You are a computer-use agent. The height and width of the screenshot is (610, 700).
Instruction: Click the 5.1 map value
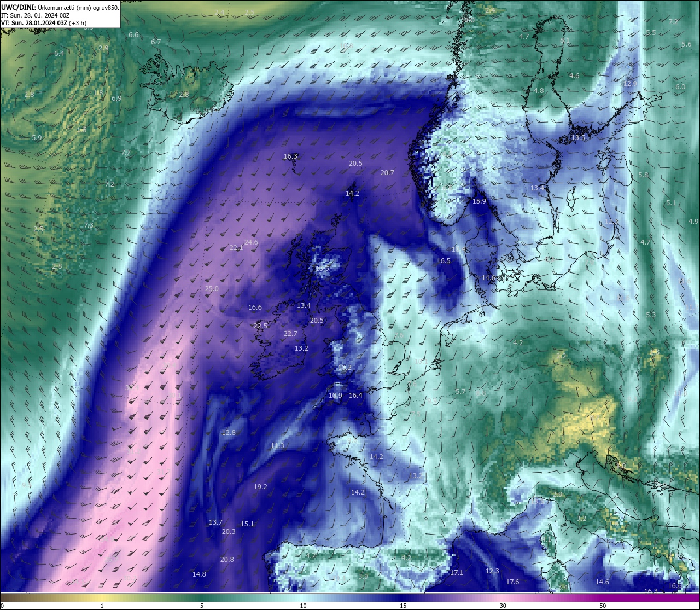(671, 202)
